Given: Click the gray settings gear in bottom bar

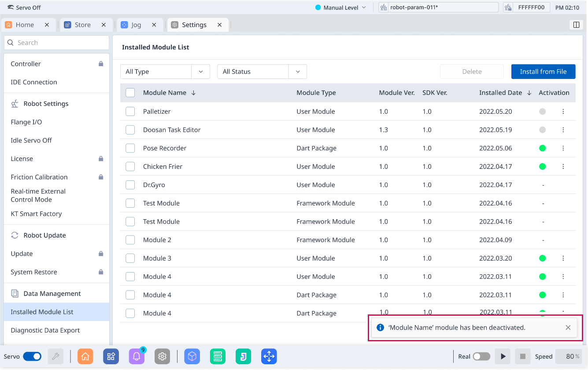Looking at the screenshot, I should tap(162, 356).
